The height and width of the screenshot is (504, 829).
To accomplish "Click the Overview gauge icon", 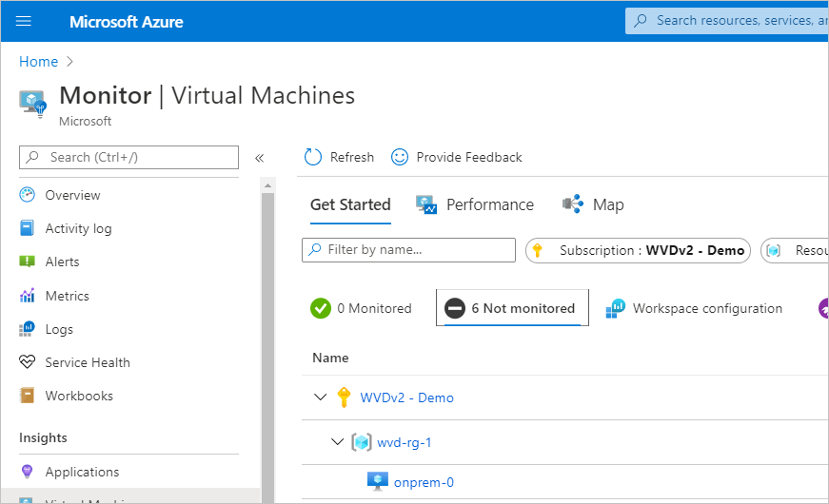I will 27,195.
